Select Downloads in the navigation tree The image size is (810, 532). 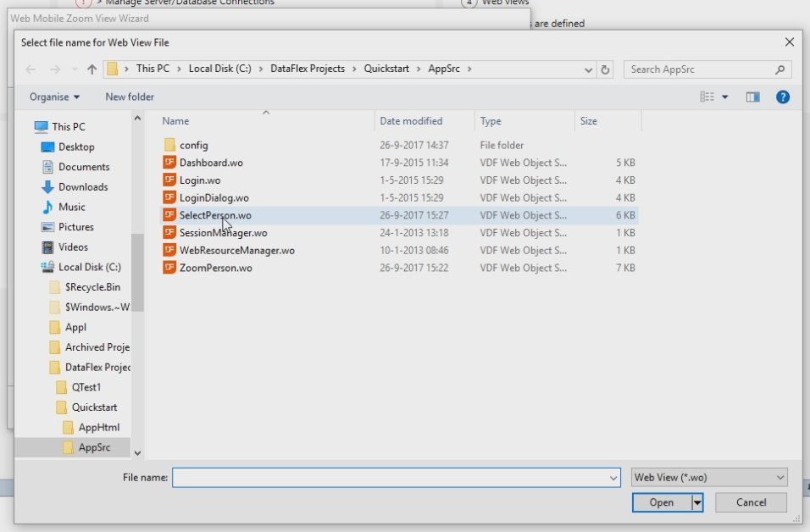(83, 187)
